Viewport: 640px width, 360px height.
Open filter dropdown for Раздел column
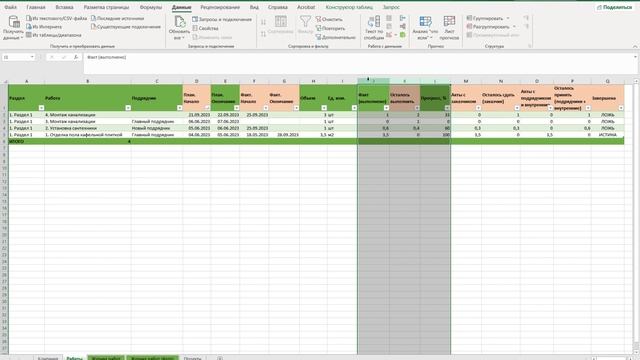tap(41, 108)
